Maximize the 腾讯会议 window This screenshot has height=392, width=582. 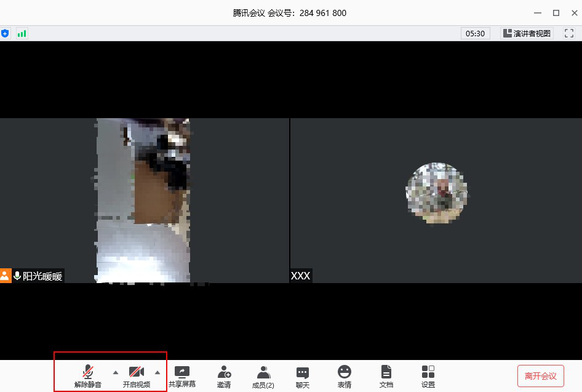tap(556, 13)
